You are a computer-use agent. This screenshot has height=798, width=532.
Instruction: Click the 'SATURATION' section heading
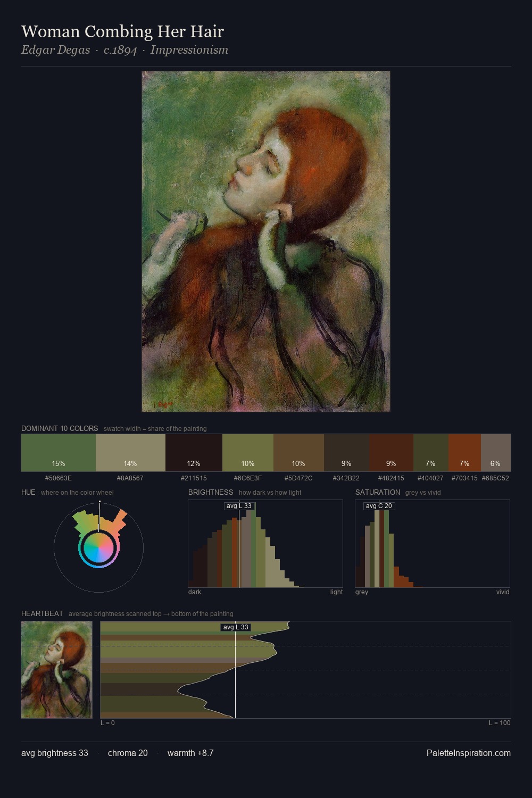[378, 492]
